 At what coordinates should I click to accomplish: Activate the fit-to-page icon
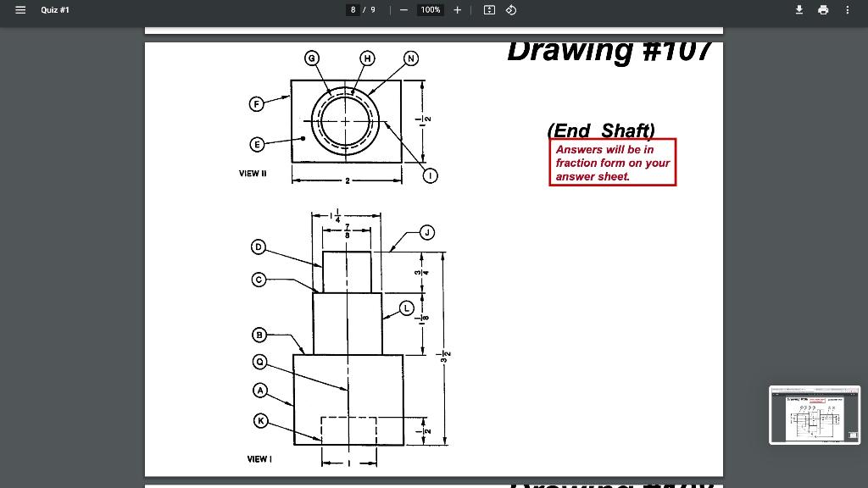tap(485, 10)
